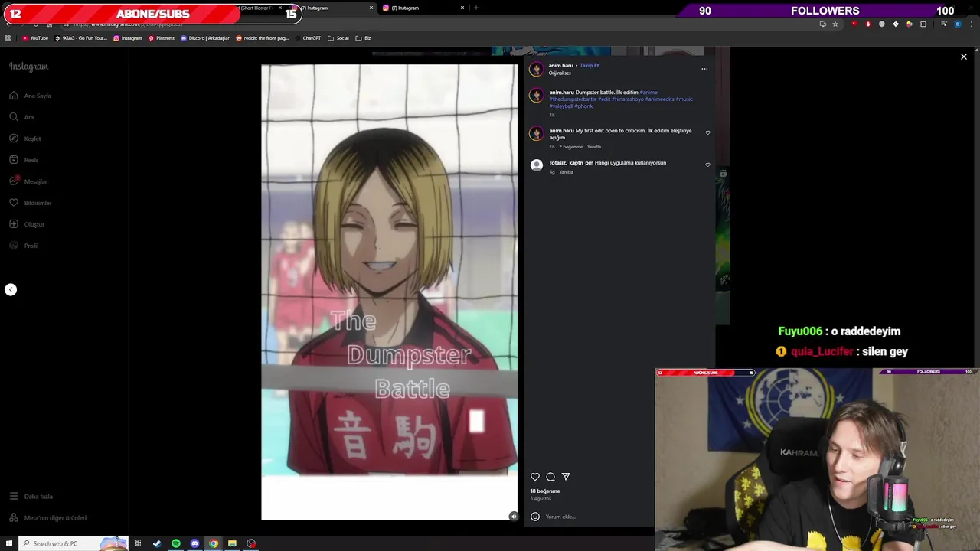980x551 pixels.
Task: Open reddit front page bookmark
Action: 263,38
